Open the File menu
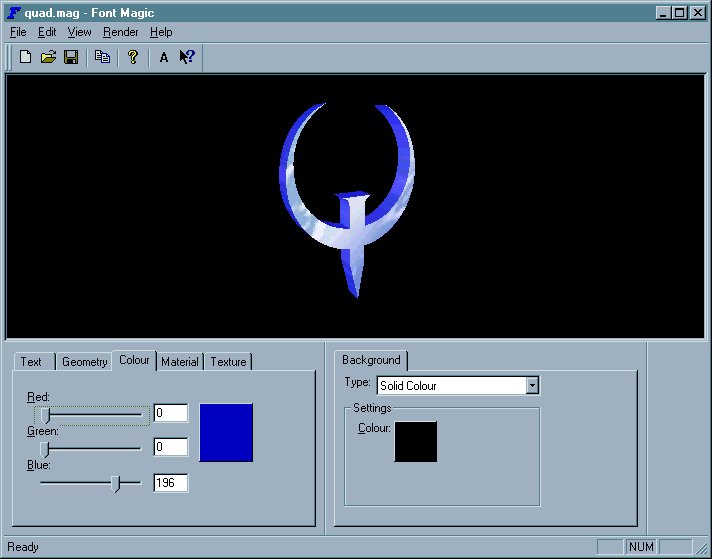This screenshot has height=559, width=712. tap(18, 32)
